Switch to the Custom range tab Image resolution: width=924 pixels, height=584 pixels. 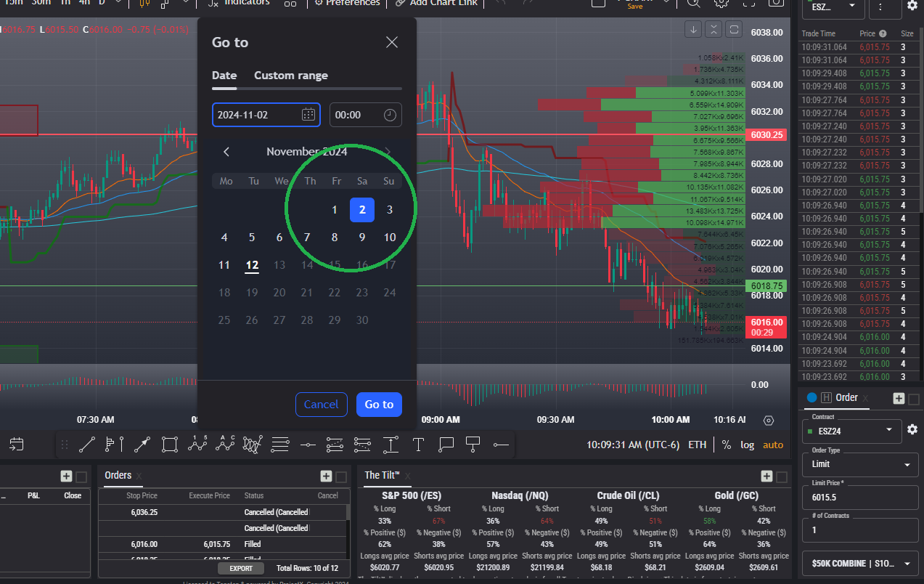click(290, 76)
